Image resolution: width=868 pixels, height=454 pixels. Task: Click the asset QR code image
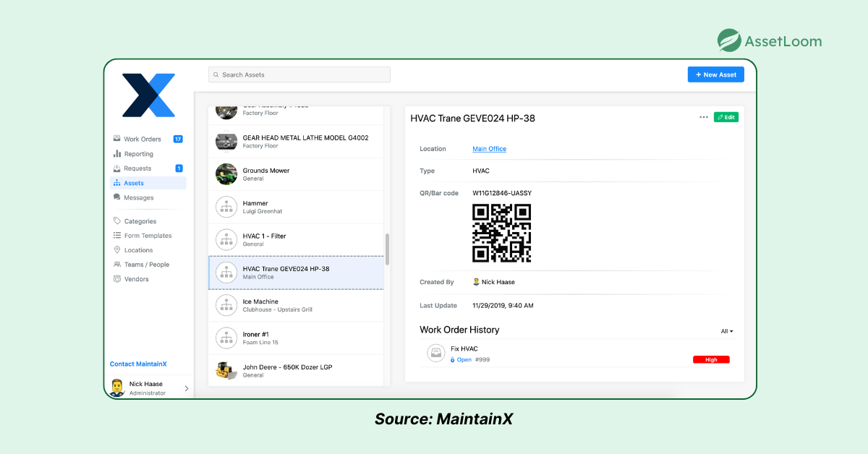pyautogui.click(x=502, y=233)
